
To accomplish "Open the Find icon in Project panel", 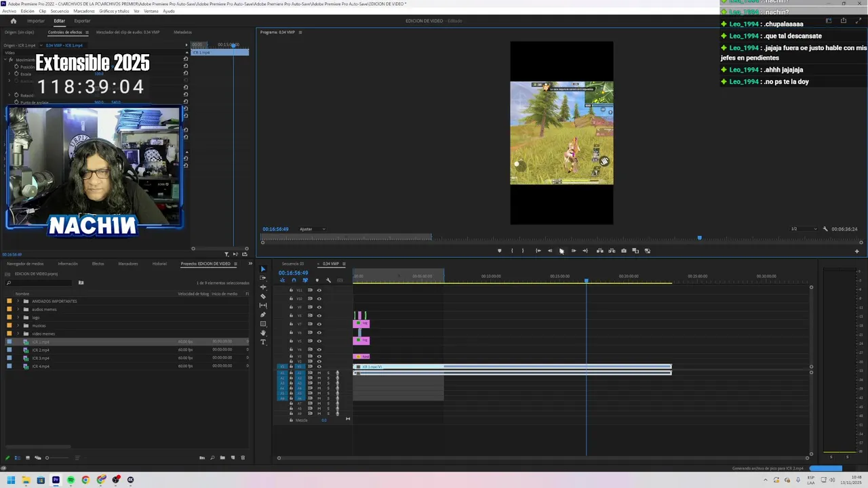I will point(212,457).
